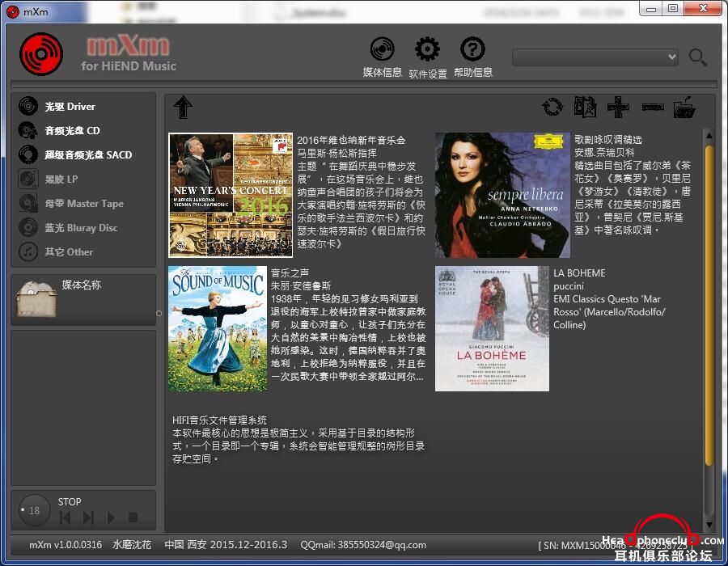Click the red mXm vinyl logo
The image size is (728, 566).
click(x=41, y=54)
